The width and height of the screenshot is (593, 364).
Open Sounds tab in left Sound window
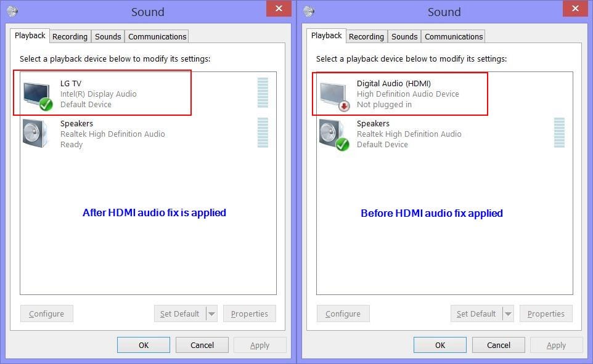108,37
